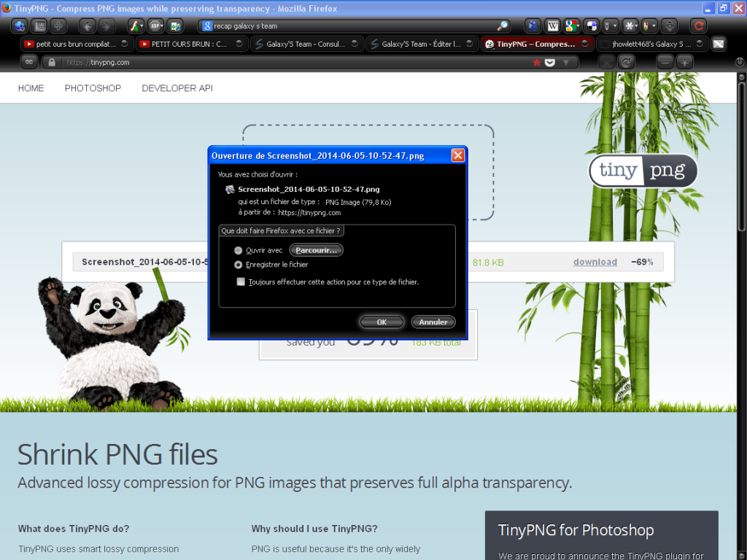
Task: Click the Pocket icon in the address bar
Action: pyautogui.click(x=550, y=63)
